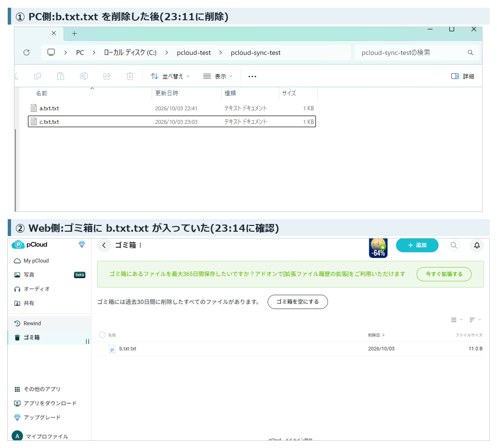497x448 pixels.
Task: Close the current Explorer tab
Action: pyautogui.click(x=54, y=33)
